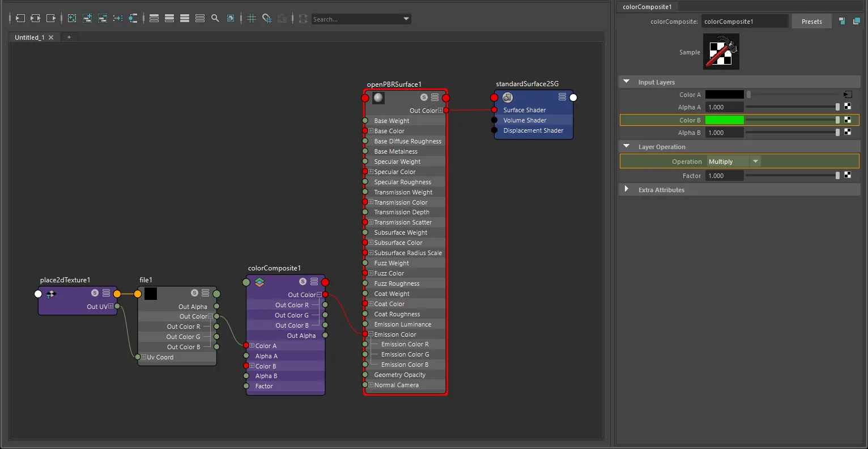Viewport: 868px width, 449px height.
Task: Expand the Extra Attributes section
Action: (627, 189)
